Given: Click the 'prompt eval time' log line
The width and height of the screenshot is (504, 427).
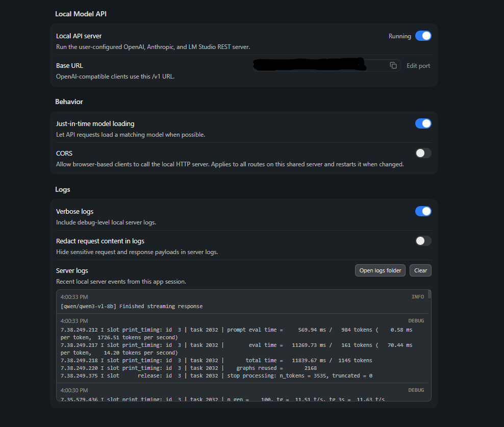Looking at the screenshot, I should 236,334.
